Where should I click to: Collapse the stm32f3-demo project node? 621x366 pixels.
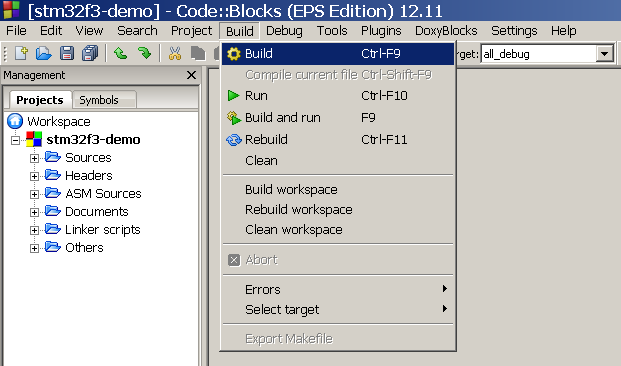click(x=15, y=140)
